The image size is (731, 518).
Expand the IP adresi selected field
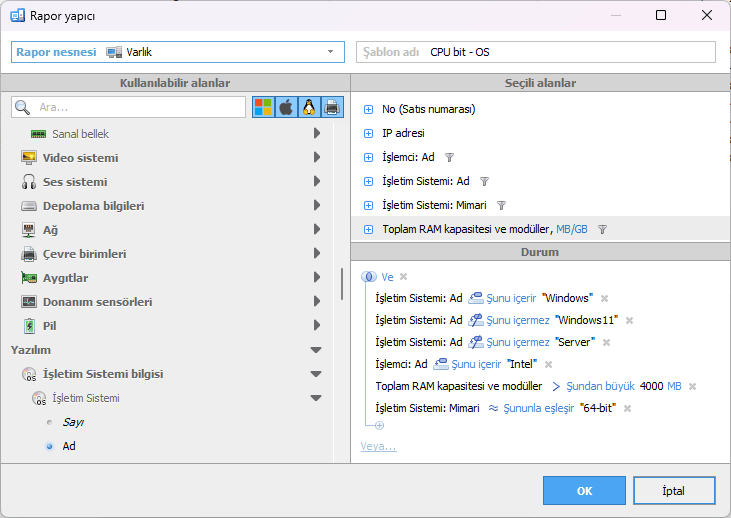(368, 133)
